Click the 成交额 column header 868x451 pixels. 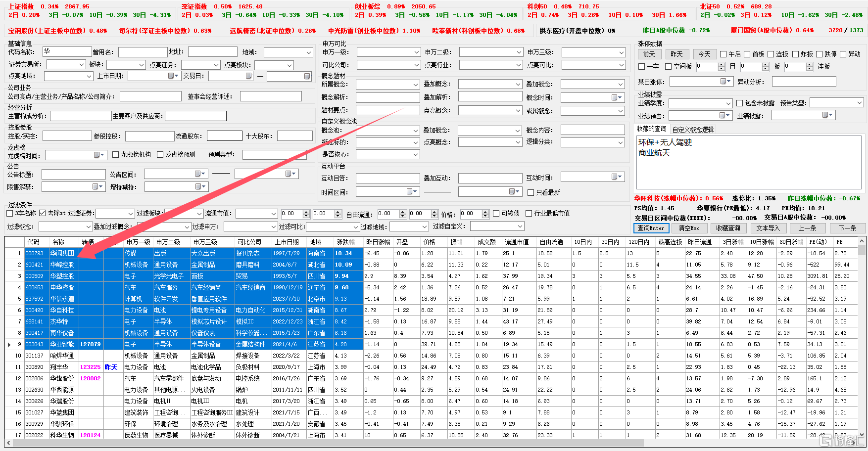487,242
